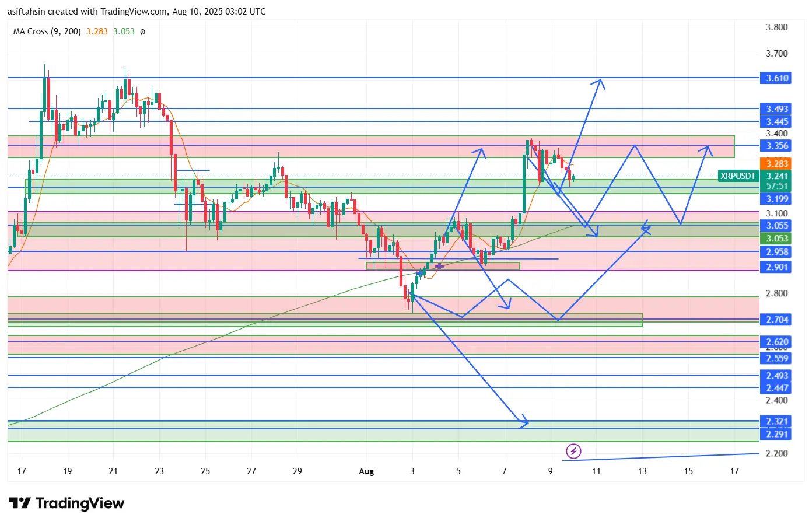Click the purple lightning bolt event icon
This screenshot has width=812, height=525.
pos(573,451)
